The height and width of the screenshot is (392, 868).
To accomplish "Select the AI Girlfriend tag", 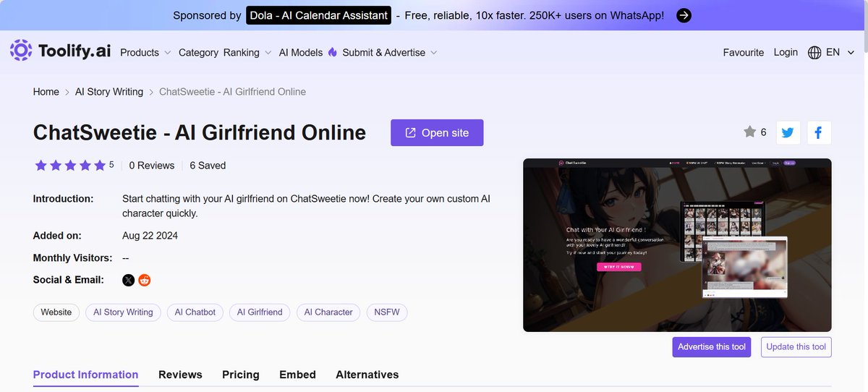I will (260, 312).
